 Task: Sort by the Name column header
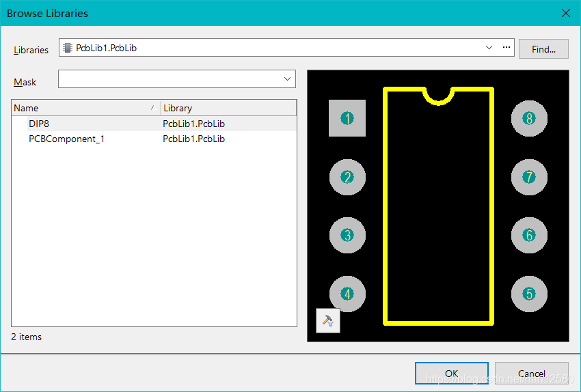click(x=86, y=108)
